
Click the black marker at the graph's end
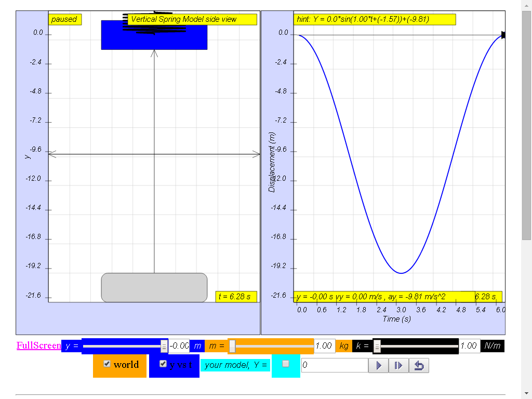click(x=503, y=35)
